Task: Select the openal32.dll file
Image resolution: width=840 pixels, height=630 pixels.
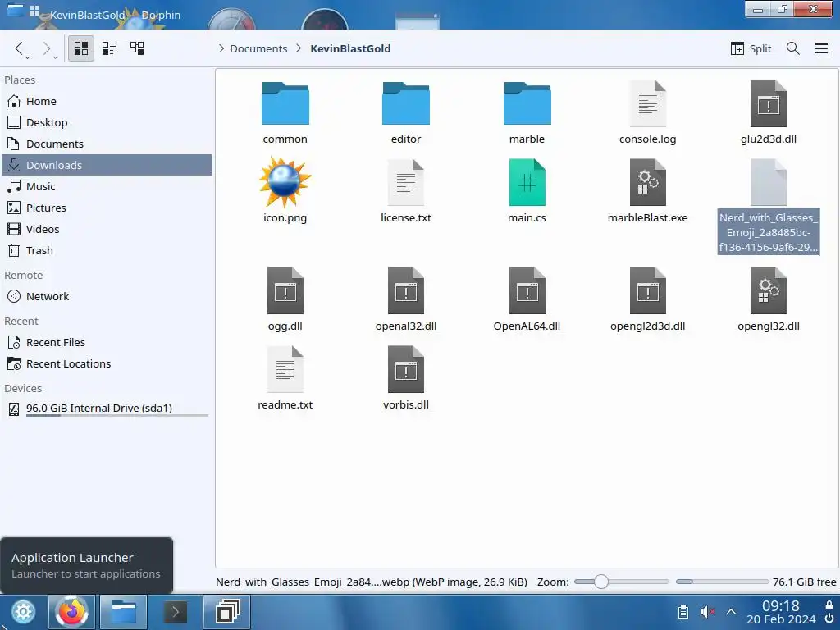Action: 406,299
